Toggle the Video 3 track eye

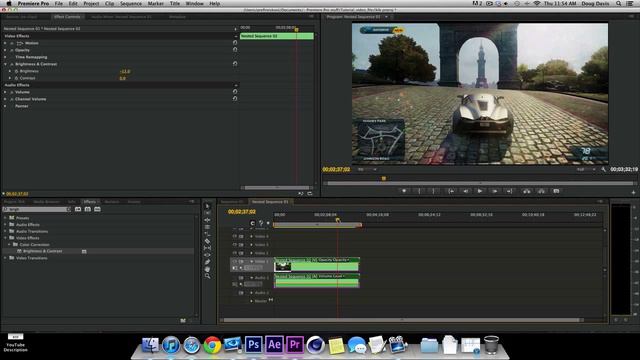point(235,244)
